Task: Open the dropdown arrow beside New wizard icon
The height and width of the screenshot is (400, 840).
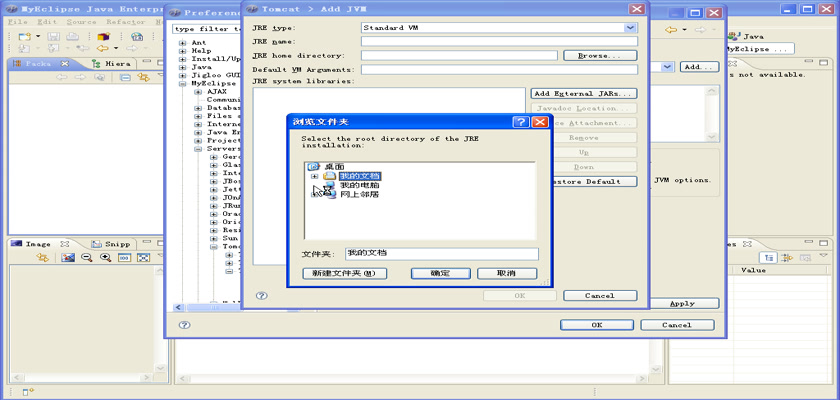Action: [x=38, y=36]
